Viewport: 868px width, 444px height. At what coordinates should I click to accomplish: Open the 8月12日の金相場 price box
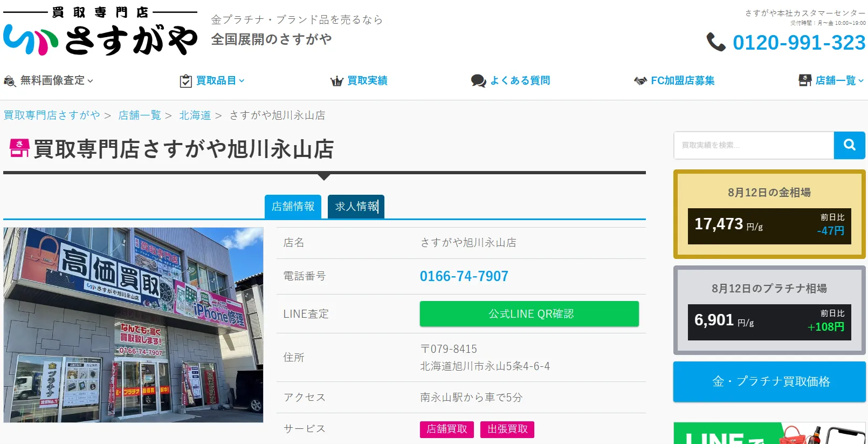click(769, 214)
